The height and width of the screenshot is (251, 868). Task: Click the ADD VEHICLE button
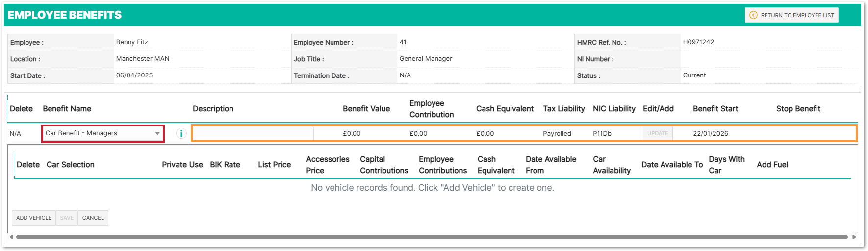click(x=34, y=218)
